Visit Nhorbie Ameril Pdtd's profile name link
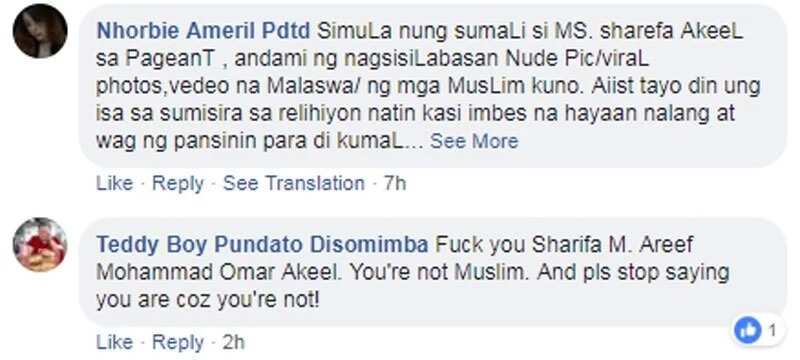Screen dimensions: 800x360 [x=203, y=32]
